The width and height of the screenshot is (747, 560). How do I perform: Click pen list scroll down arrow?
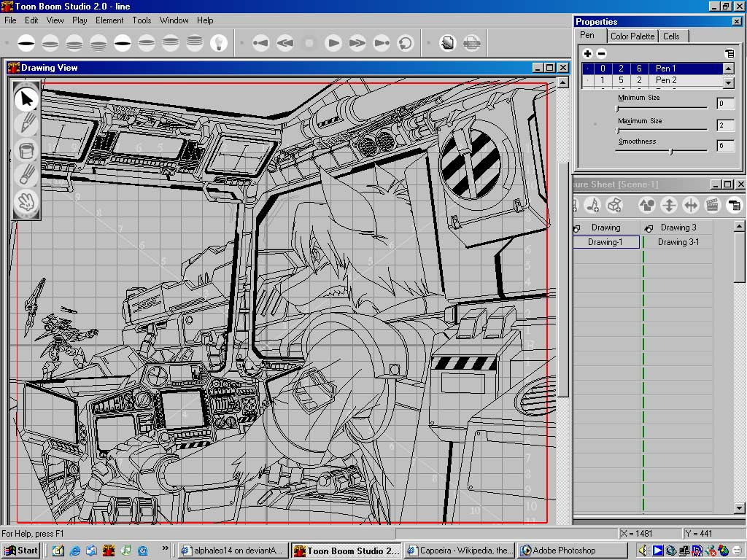729,82
